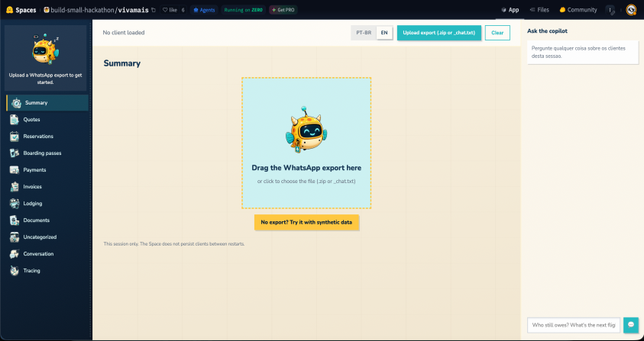Click the sleeping mascot in sidebar
The height and width of the screenshot is (341, 644).
45,49
